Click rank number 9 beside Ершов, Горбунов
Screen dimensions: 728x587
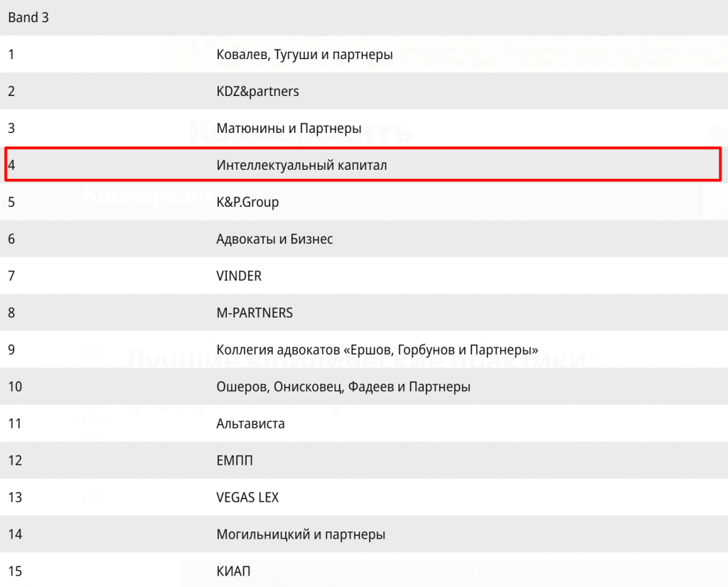pos(11,350)
